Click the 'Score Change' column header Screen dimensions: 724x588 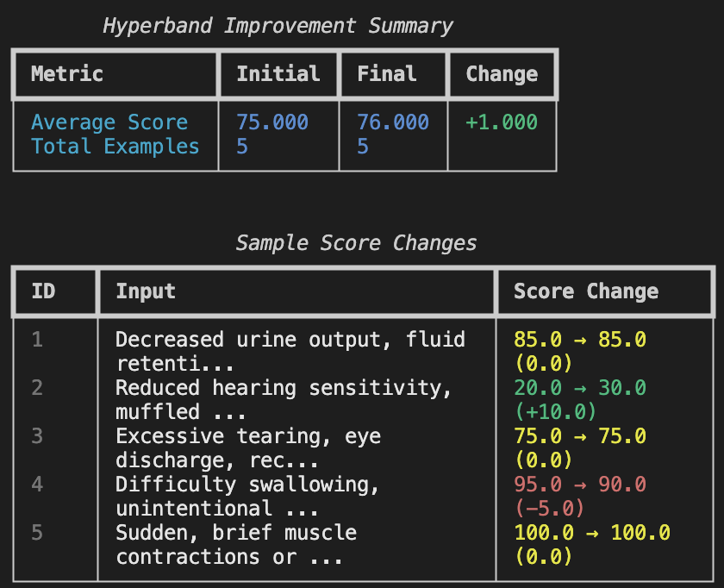tap(586, 292)
